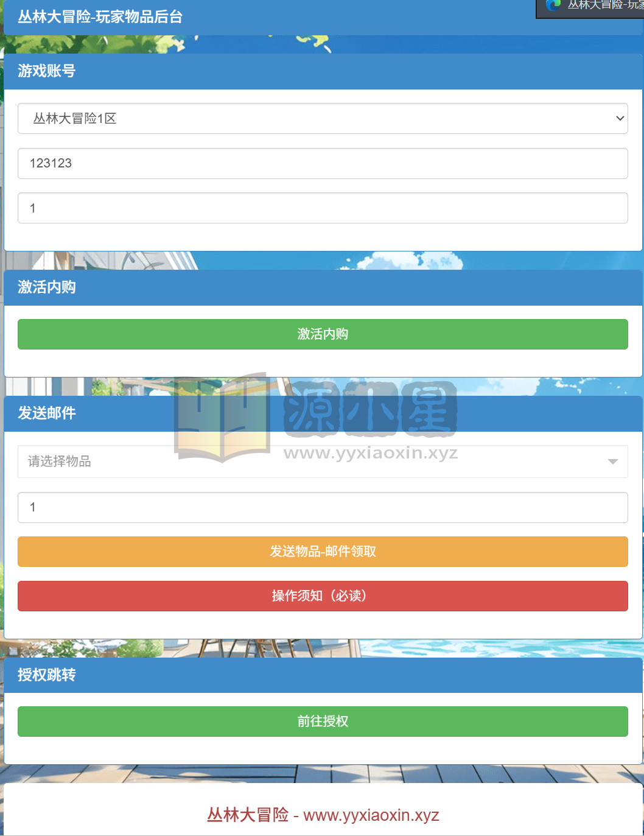The width and height of the screenshot is (644, 836).
Task: Open the red 操作须知（必读）notice
Action: (322, 596)
